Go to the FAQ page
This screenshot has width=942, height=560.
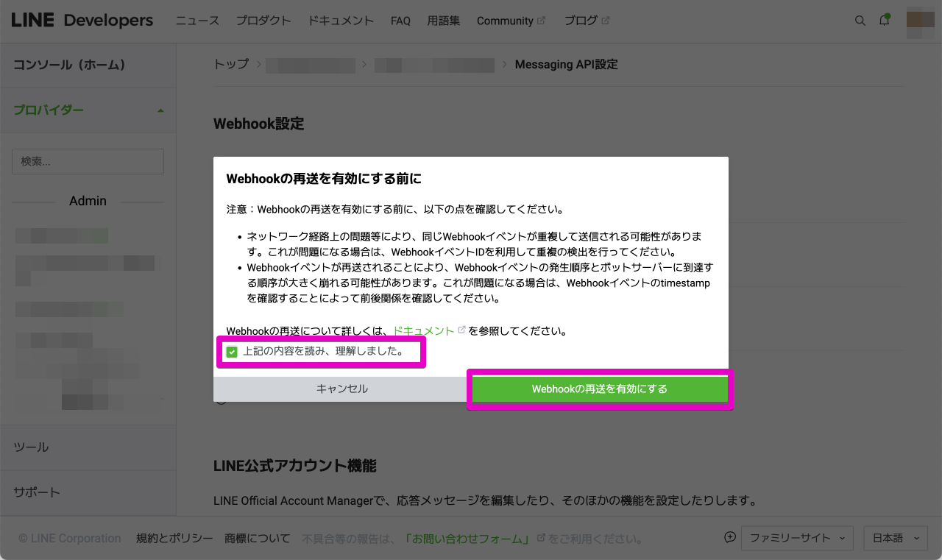(x=400, y=21)
